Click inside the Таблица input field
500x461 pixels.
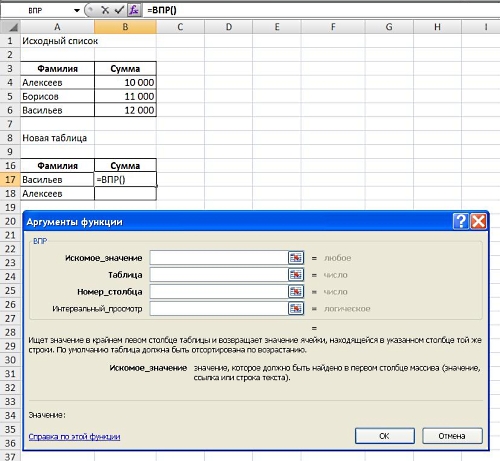219,275
